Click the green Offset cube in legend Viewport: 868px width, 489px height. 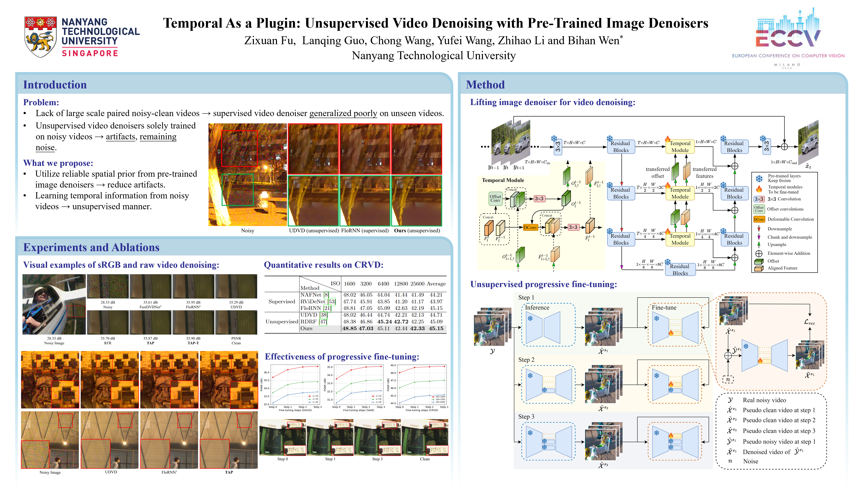click(759, 261)
